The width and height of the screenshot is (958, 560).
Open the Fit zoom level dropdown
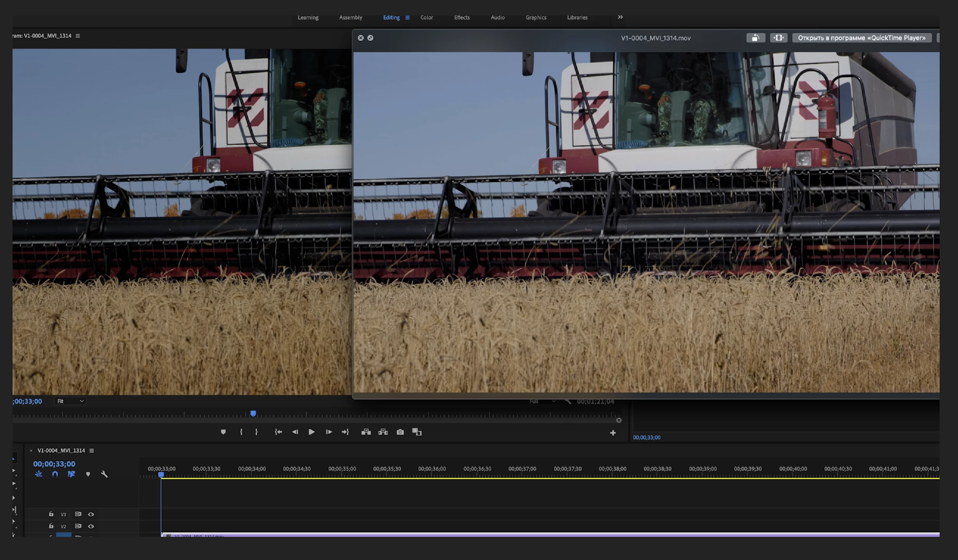point(70,401)
